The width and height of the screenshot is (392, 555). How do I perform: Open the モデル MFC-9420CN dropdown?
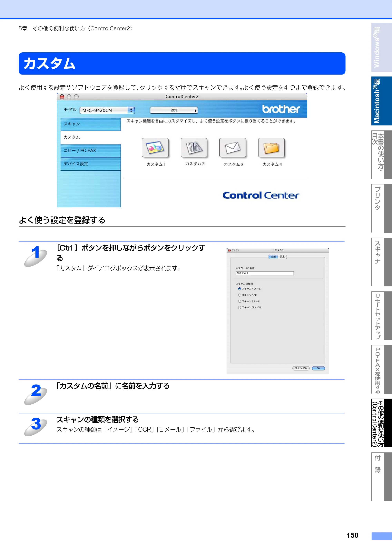coord(107,110)
